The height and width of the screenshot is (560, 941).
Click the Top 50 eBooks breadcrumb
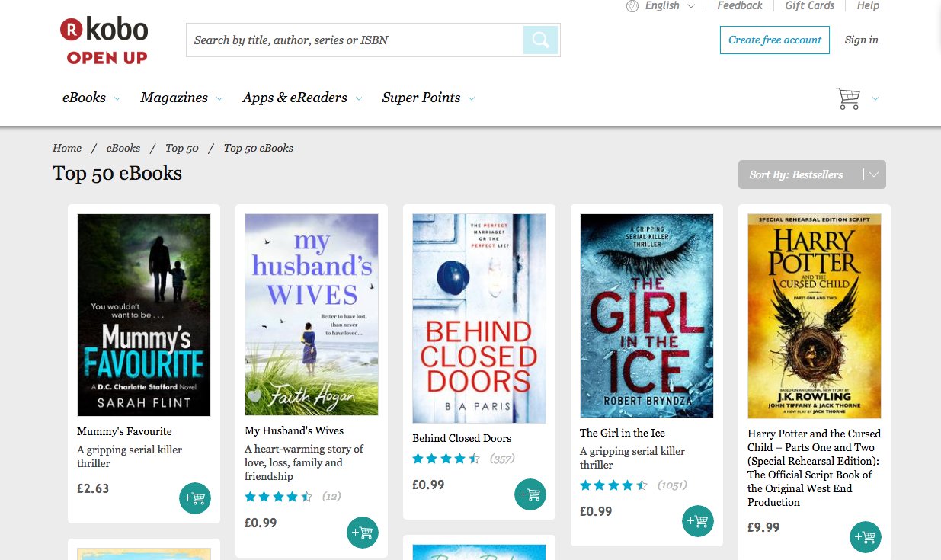coord(258,148)
